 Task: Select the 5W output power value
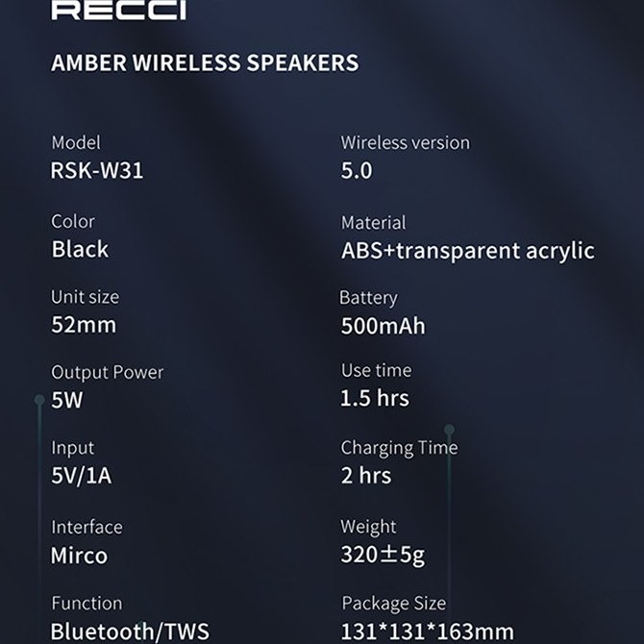pos(67,401)
